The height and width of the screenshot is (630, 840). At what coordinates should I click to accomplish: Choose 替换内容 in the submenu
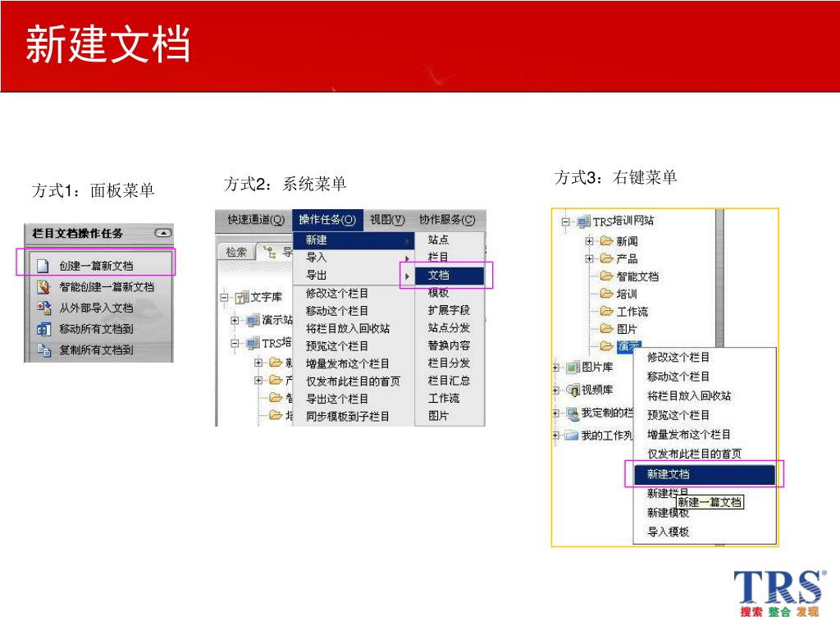coord(449,345)
